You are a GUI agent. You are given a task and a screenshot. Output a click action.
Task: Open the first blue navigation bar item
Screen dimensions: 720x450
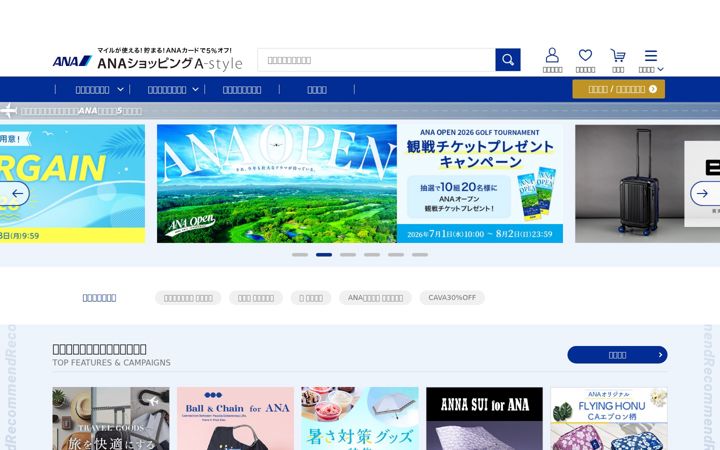(x=92, y=90)
